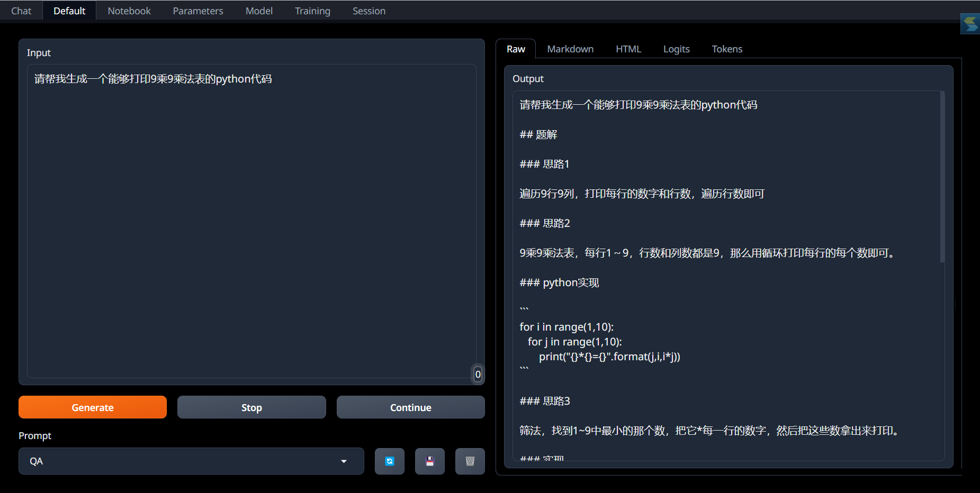Go to the Parameters tab
Viewport: 980px width, 493px height.
pyautogui.click(x=198, y=11)
